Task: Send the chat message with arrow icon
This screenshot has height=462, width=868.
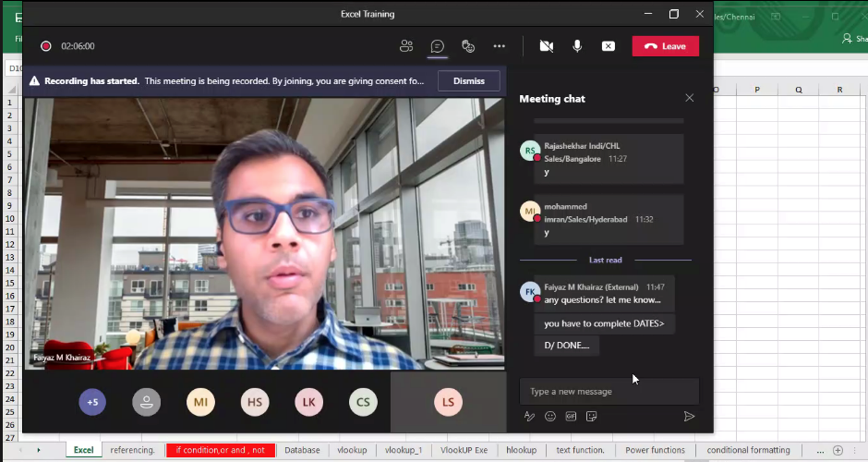Action: point(689,417)
